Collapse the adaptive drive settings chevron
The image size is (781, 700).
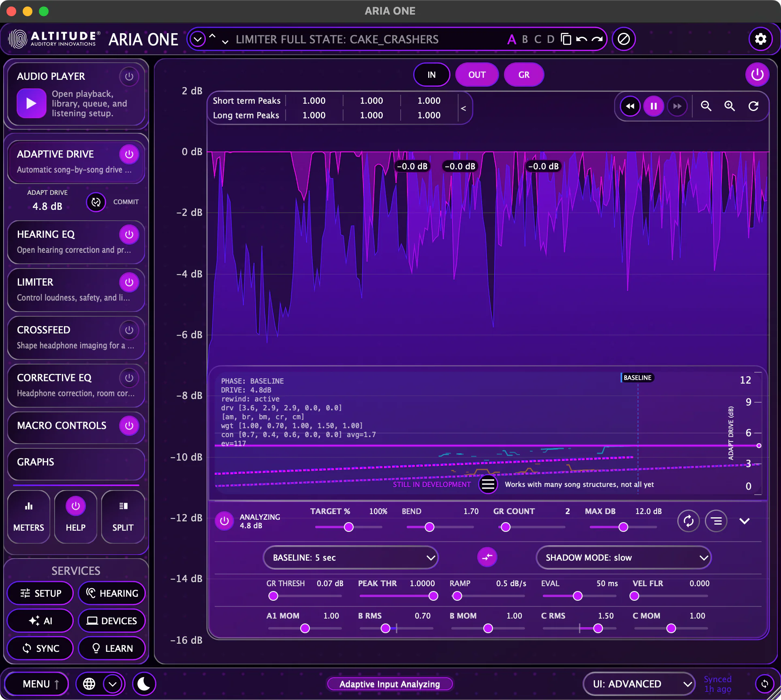tap(745, 521)
